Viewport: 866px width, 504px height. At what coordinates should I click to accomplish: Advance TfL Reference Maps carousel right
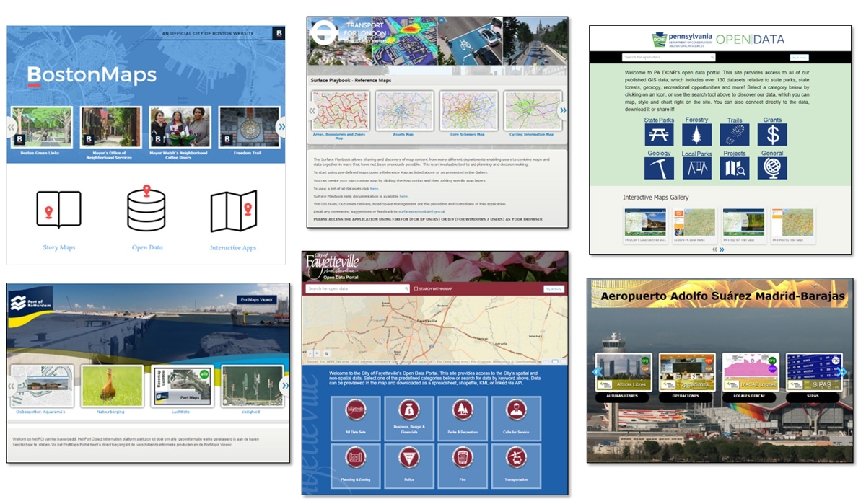563,110
